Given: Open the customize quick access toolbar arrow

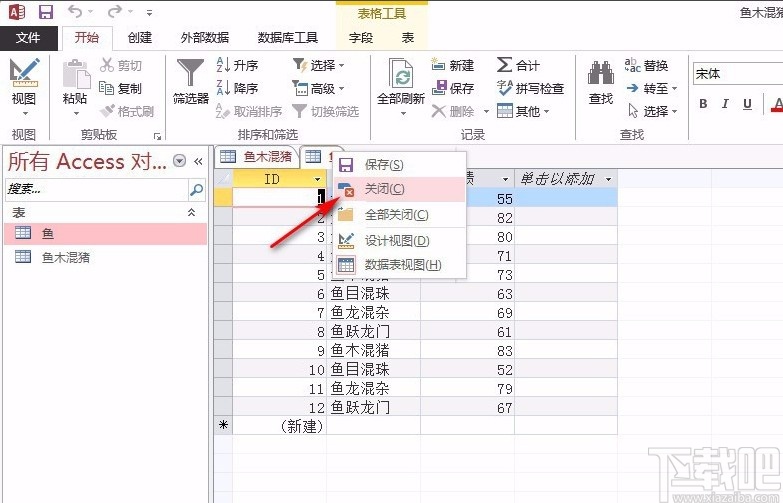Looking at the screenshot, I should 149,12.
